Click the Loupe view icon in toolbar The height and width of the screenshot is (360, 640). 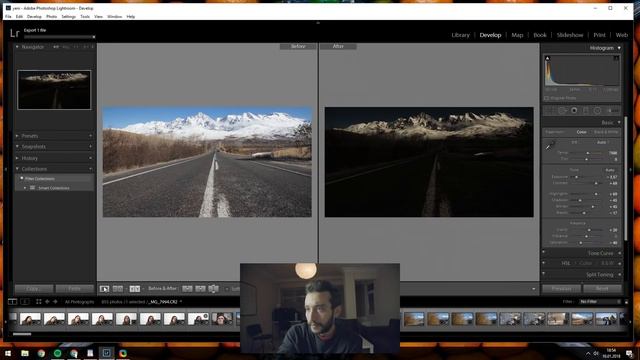[x=104, y=289]
